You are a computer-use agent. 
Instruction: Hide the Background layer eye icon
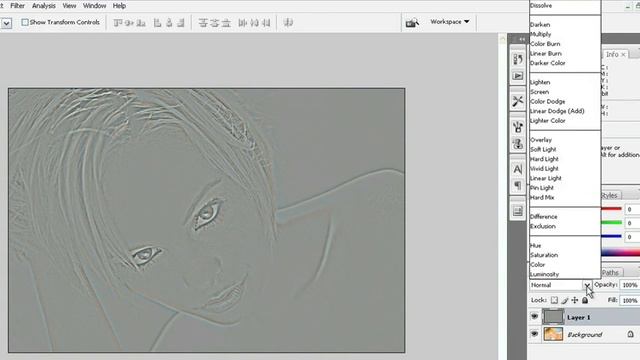pyautogui.click(x=534, y=334)
